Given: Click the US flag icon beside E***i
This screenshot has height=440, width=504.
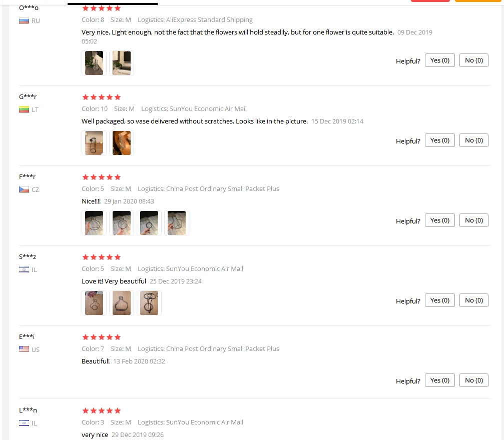Looking at the screenshot, I should tap(24, 349).
